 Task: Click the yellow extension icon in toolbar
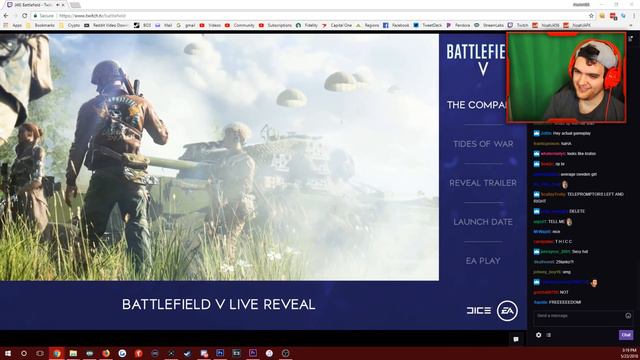click(602, 16)
